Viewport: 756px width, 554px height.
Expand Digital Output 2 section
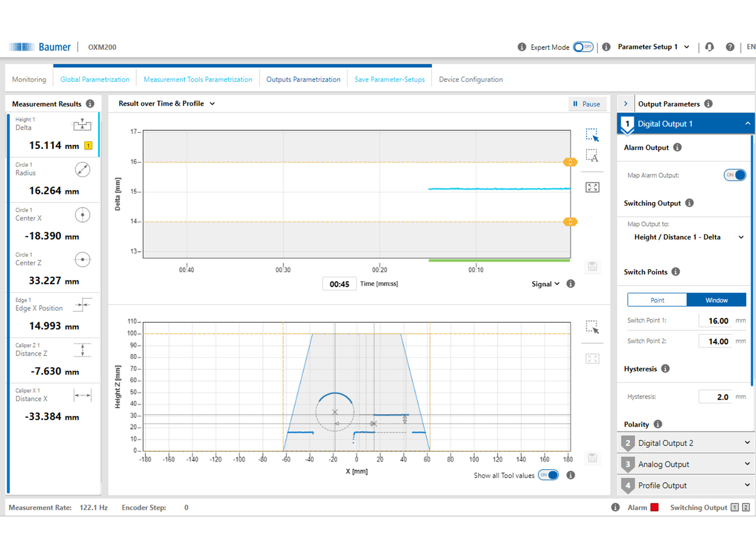[x=686, y=443]
